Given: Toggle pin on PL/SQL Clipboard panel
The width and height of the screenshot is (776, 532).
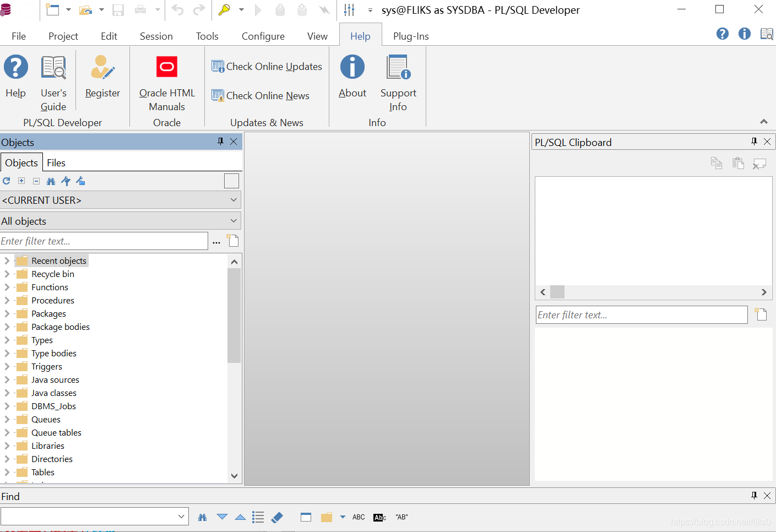Looking at the screenshot, I should 754,142.
